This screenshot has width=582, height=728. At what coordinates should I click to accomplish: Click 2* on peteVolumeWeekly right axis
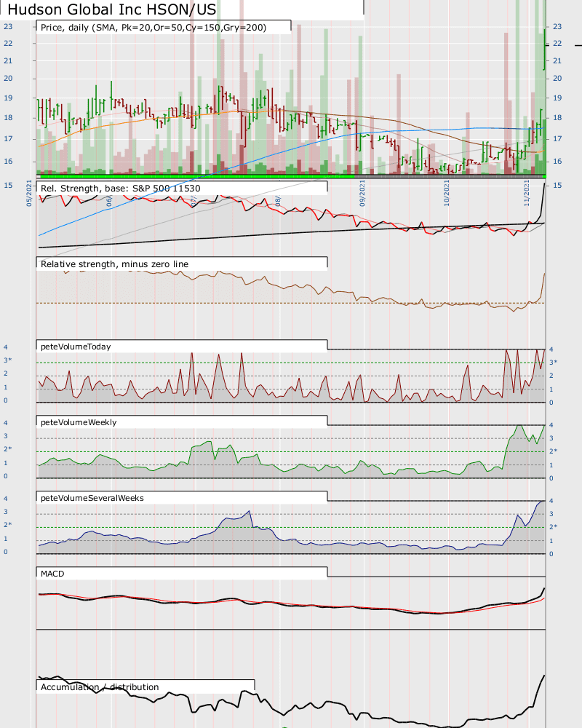(x=553, y=451)
